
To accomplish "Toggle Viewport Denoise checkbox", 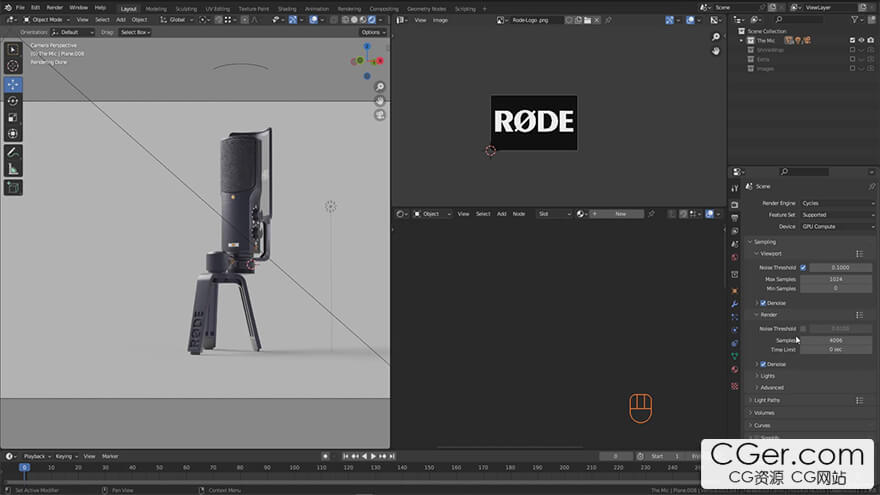I will coord(763,303).
